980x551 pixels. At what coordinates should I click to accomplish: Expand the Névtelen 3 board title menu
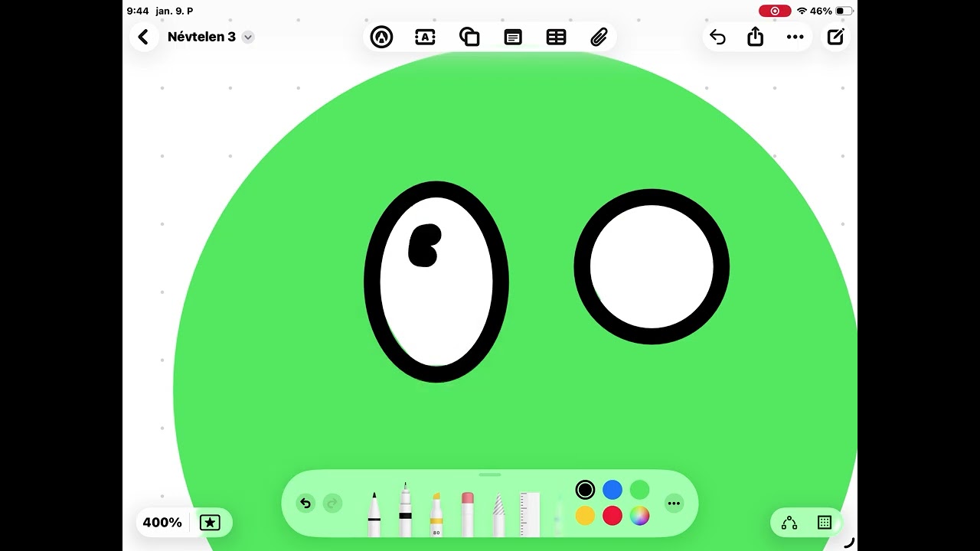pos(248,37)
